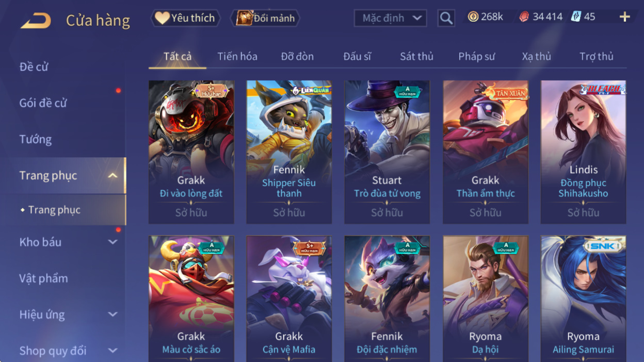This screenshot has width=644, height=362.
Task: Open Đổi mảnh chest exchange button
Action: tap(265, 18)
